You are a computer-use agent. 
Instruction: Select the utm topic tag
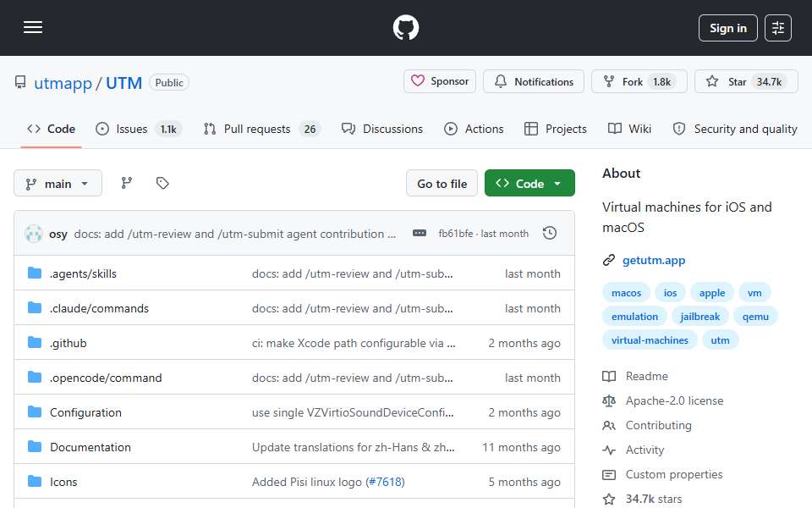tap(720, 340)
